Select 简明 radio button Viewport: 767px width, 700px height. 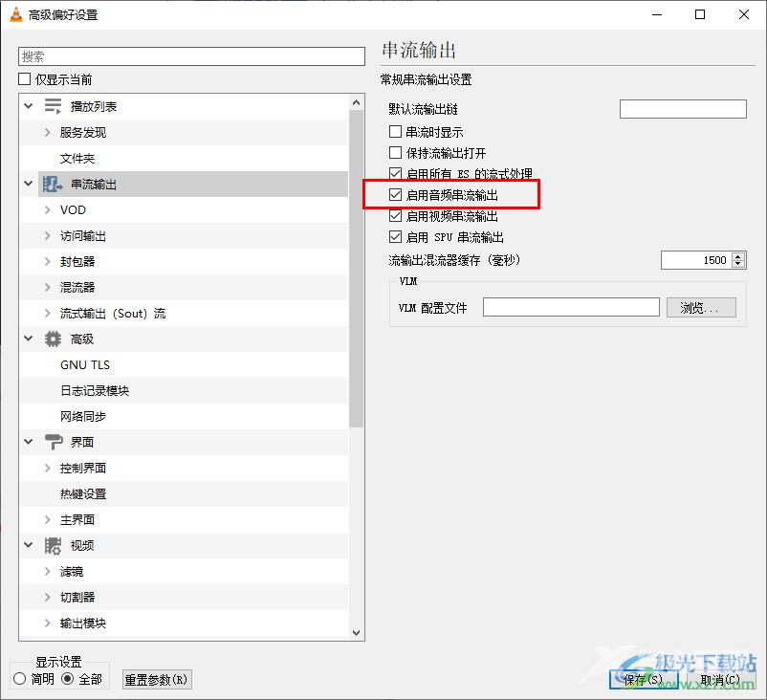point(19,678)
